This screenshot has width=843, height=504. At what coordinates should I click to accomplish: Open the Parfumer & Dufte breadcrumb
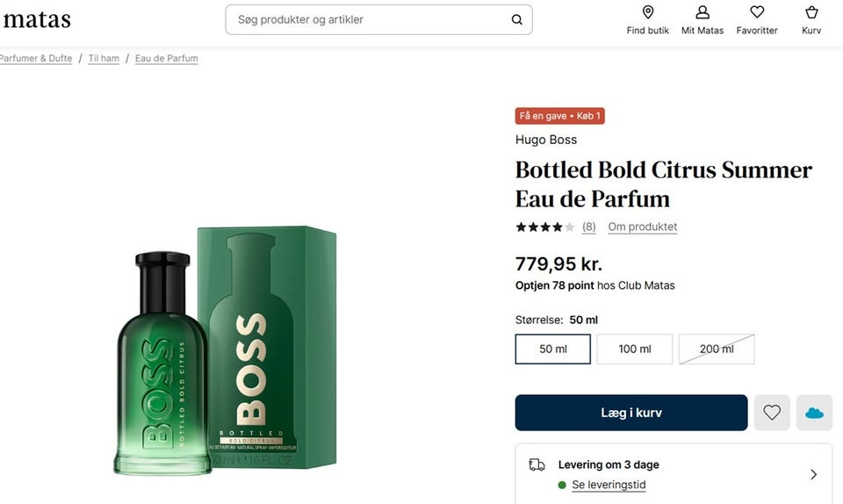pyautogui.click(x=36, y=59)
